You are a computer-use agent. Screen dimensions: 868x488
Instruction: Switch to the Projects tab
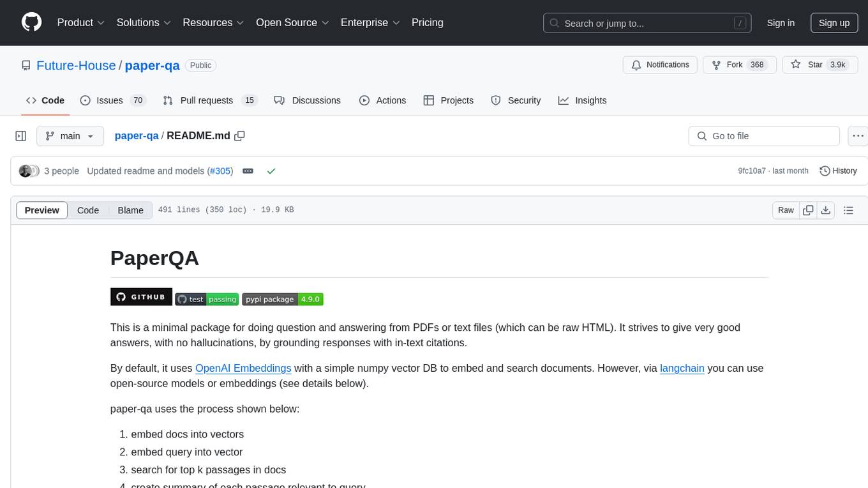(448, 100)
